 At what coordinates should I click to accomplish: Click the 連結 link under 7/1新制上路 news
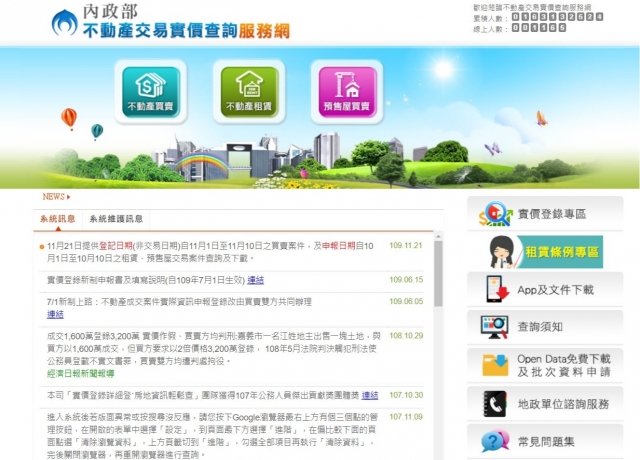(56, 314)
